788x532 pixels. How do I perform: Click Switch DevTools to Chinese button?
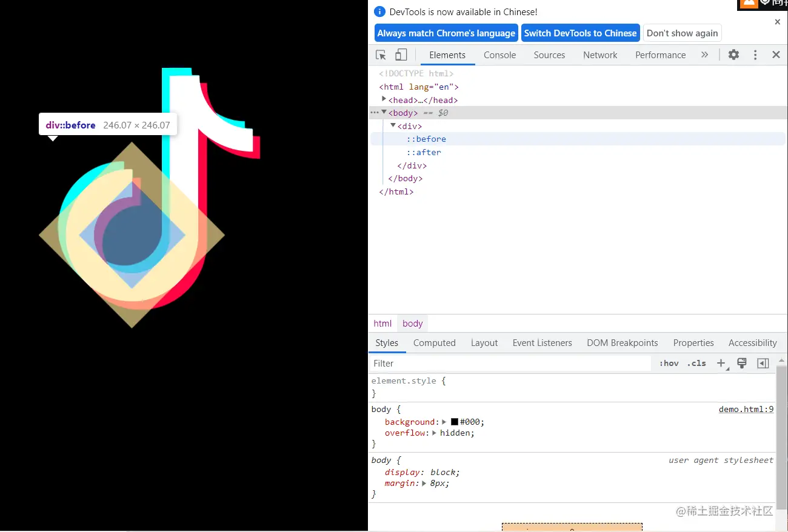pyautogui.click(x=580, y=33)
